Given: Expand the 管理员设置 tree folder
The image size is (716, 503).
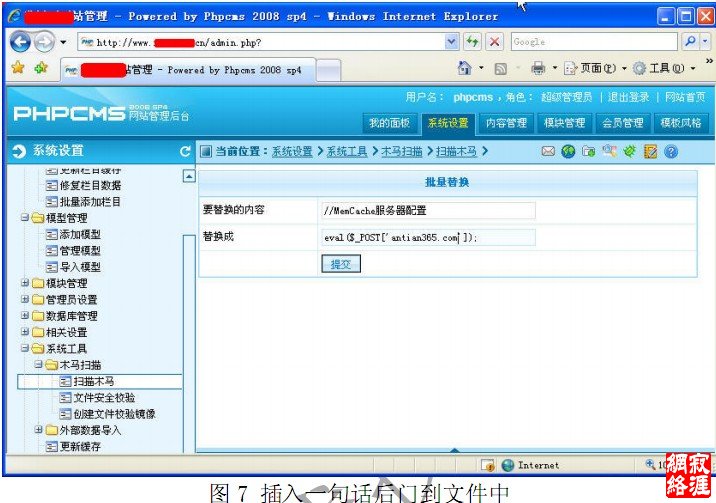Looking at the screenshot, I should coord(25,299).
